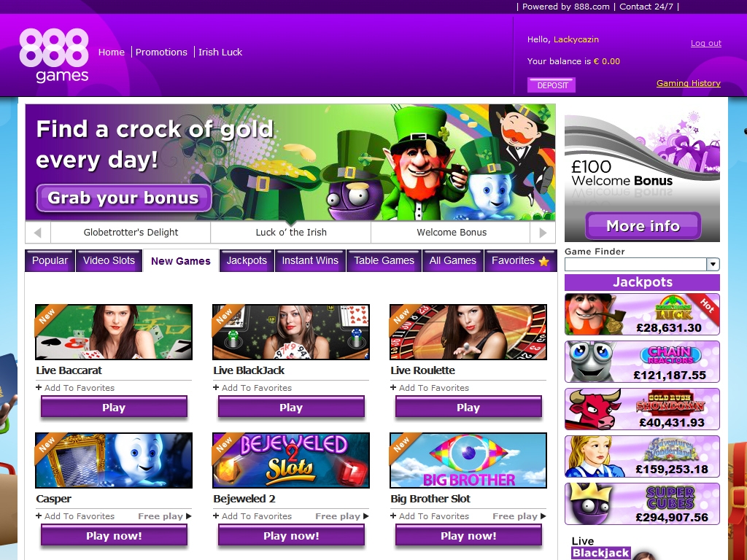
Task: Open the Irish Luck jackpot tile
Action: (x=642, y=314)
